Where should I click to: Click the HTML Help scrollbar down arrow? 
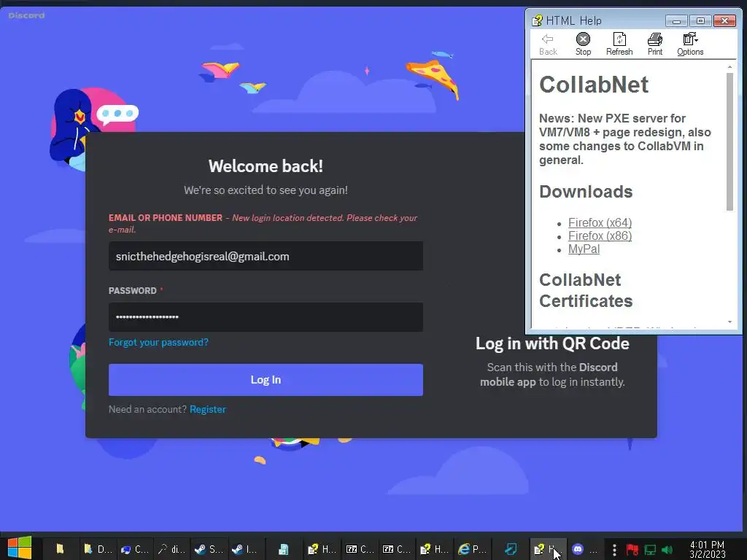click(729, 322)
